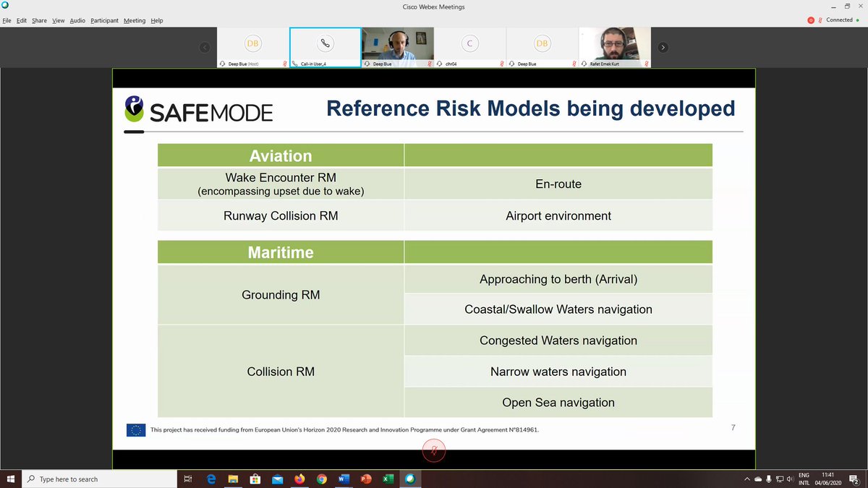Open the network tray icon
Screen dimensions: 868x488
click(x=779, y=479)
